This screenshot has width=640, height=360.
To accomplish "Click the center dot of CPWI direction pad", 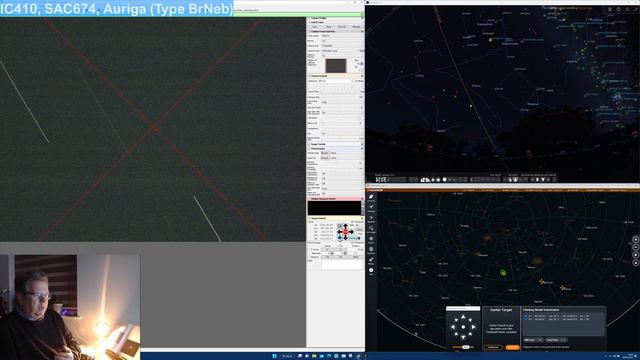I will 463,327.
